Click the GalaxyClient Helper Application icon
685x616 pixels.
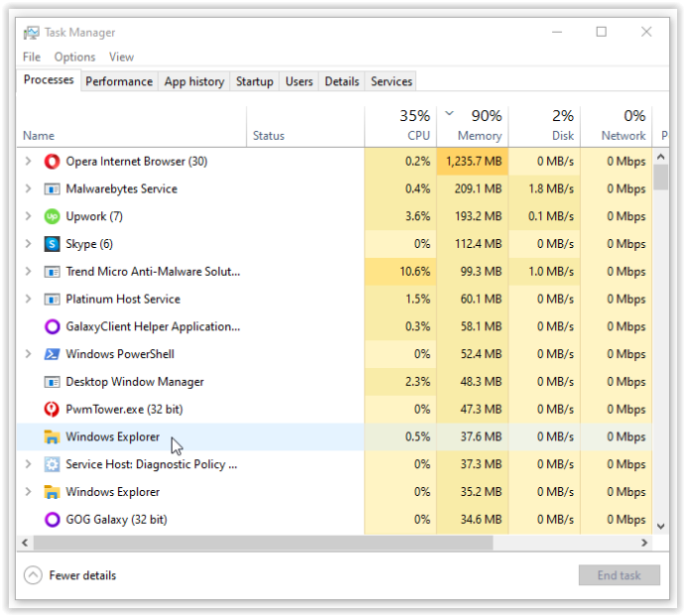52,326
